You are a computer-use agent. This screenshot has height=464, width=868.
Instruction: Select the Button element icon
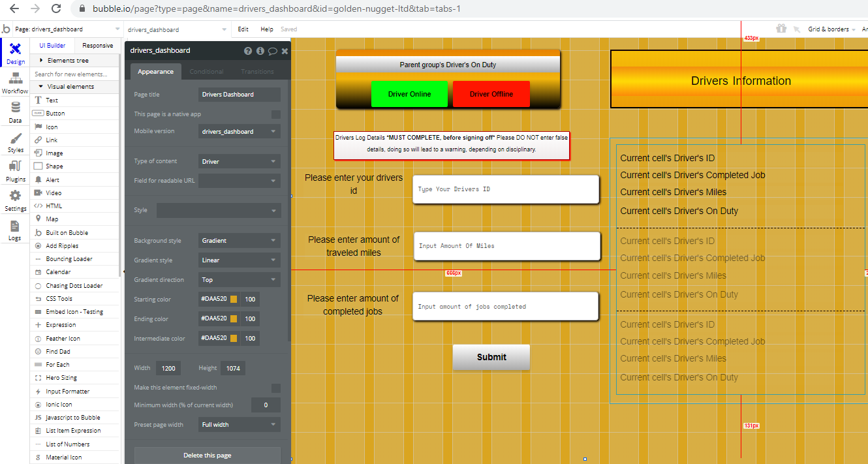pos(38,113)
